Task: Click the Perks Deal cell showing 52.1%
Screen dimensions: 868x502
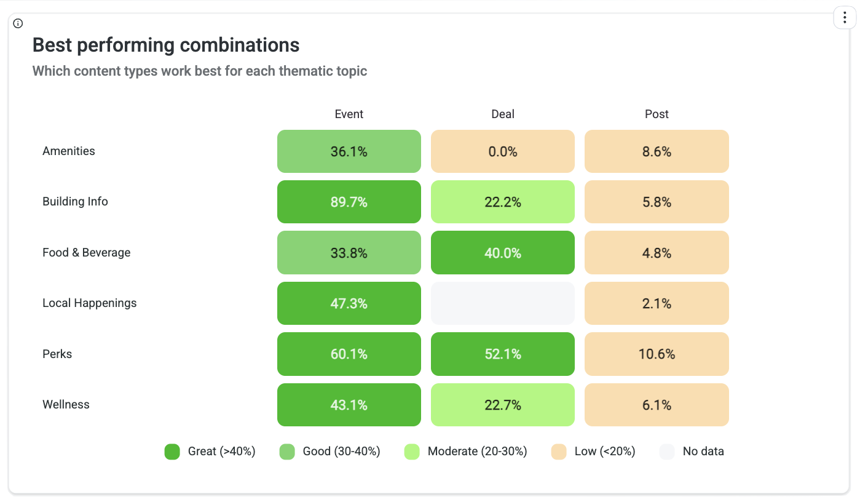Action: [503, 354]
